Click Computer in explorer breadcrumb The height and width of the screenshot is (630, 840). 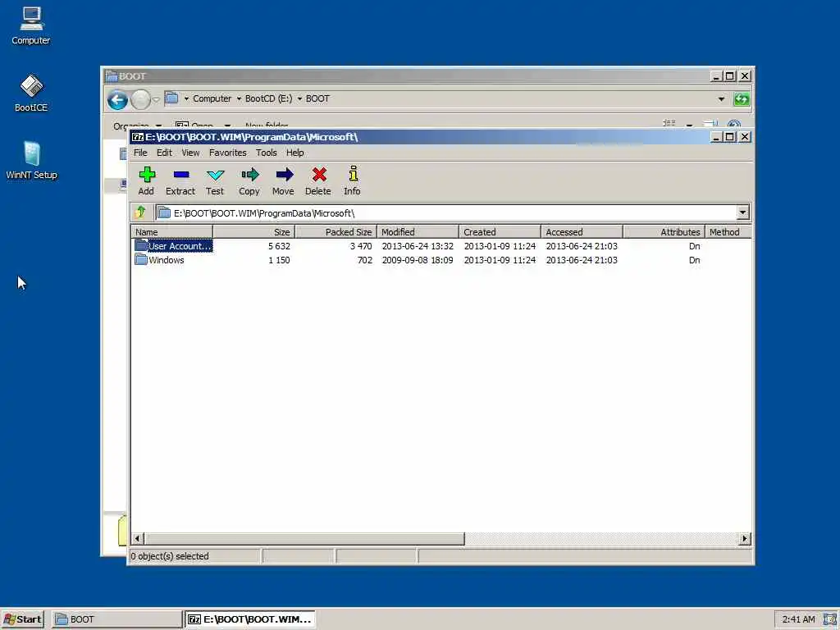(212, 98)
